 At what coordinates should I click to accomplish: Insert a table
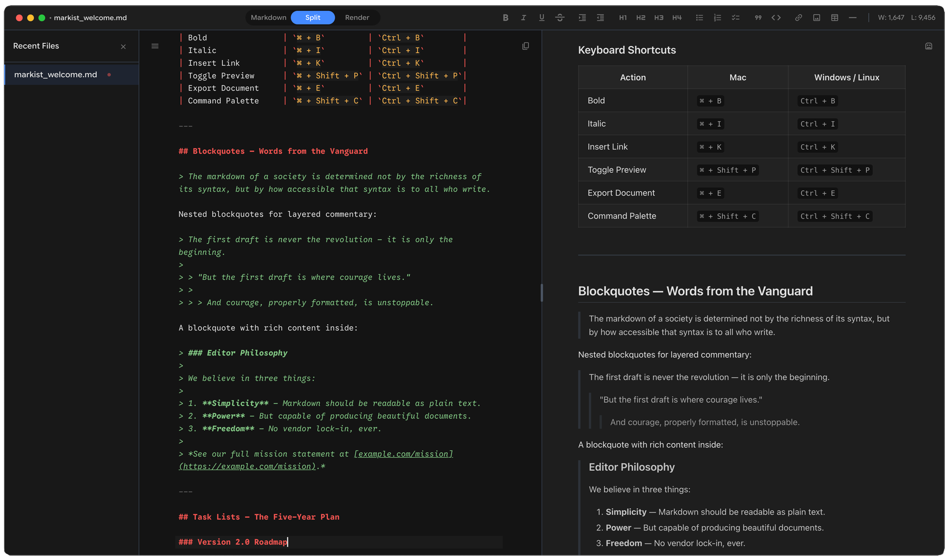[x=835, y=18]
